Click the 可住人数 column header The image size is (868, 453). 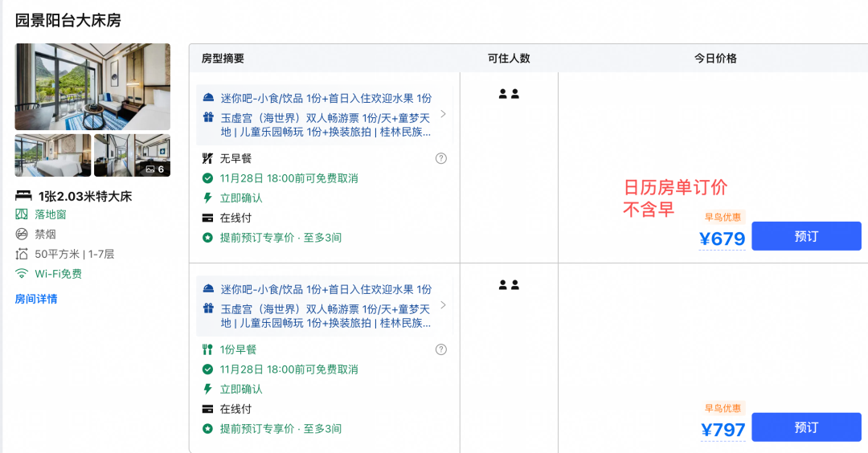click(509, 58)
